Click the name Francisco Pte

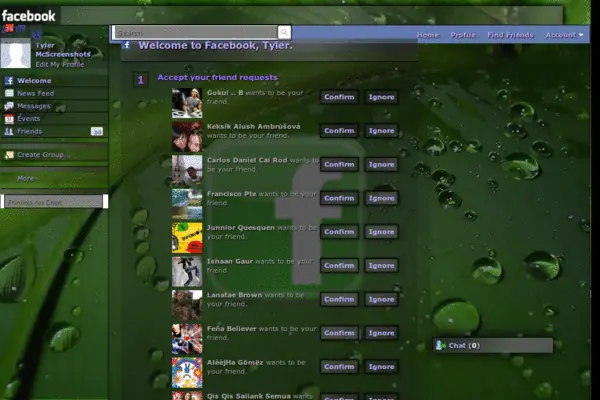tap(232, 194)
